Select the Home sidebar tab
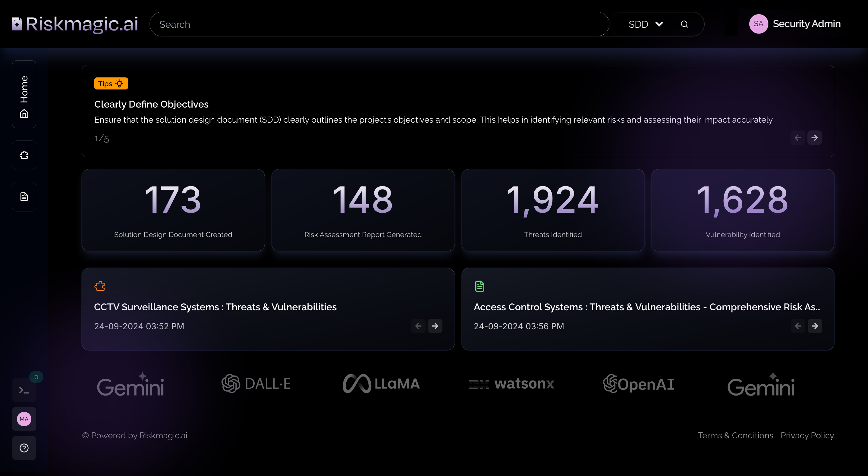This screenshot has width=868, height=476. 24,94
